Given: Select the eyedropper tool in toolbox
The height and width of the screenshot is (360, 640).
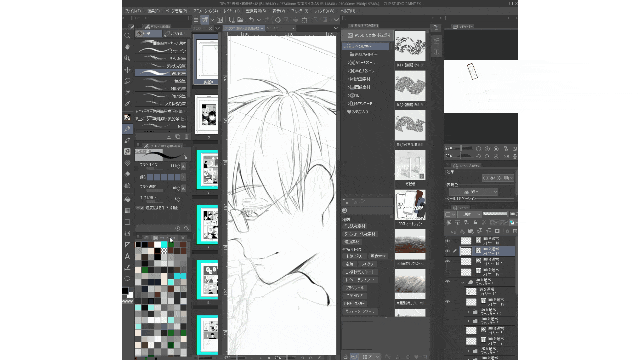Looking at the screenshot, I should 127,104.
